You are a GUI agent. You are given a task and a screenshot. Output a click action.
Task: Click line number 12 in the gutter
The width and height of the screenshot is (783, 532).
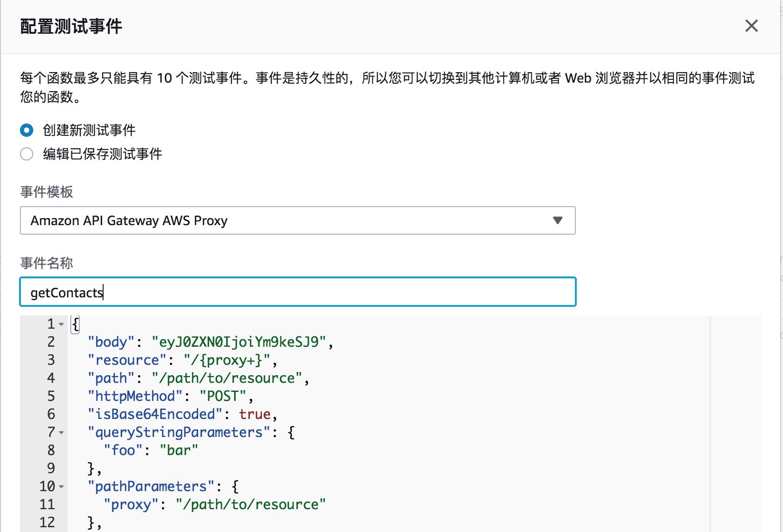pyautogui.click(x=47, y=522)
